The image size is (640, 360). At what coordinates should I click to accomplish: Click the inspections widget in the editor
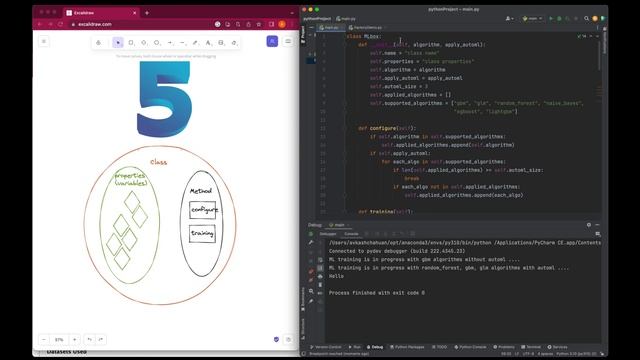(582, 36)
